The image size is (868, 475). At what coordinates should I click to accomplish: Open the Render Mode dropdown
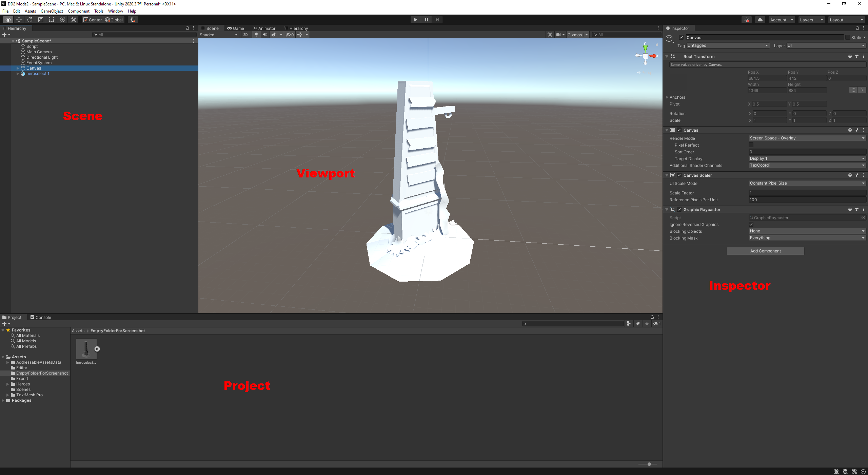(807, 138)
